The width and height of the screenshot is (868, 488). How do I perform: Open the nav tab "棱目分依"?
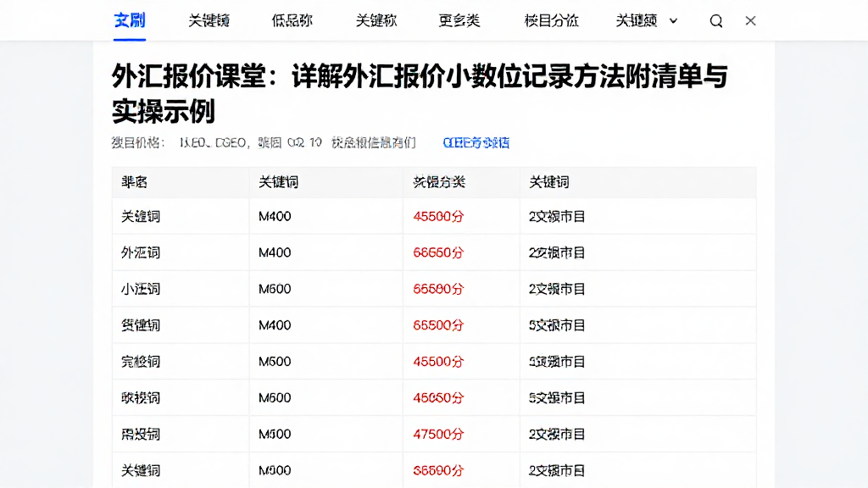(x=551, y=20)
